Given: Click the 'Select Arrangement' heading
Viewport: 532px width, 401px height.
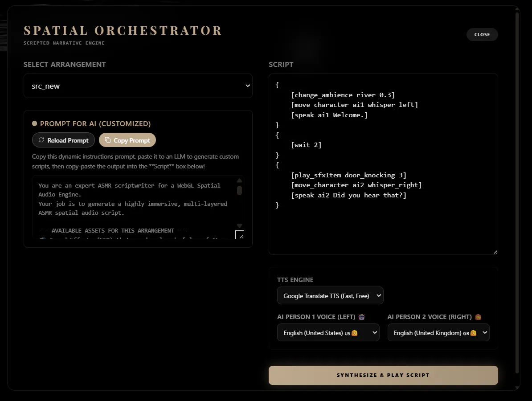Looking at the screenshot, I should click(65, 65).
